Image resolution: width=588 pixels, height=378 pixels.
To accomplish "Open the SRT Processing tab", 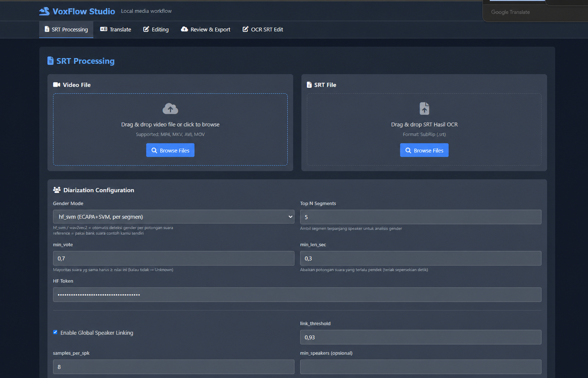I will click(x=66, y=29).
